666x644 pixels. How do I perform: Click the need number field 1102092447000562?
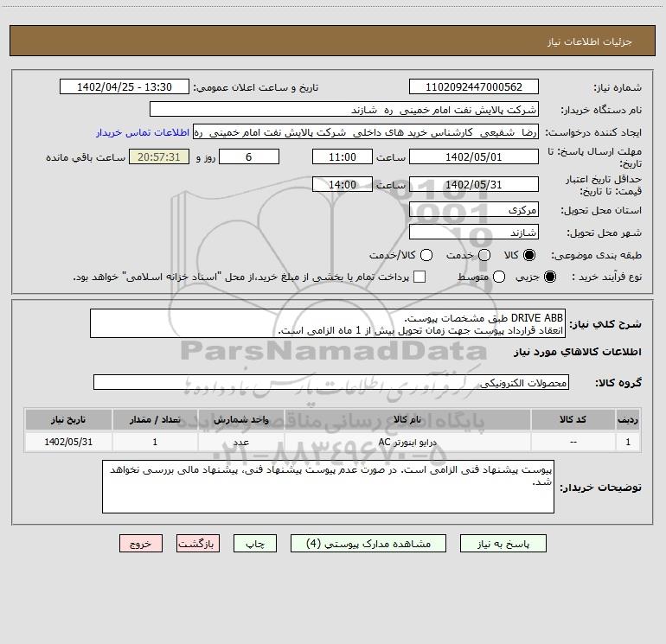(474, 86)
